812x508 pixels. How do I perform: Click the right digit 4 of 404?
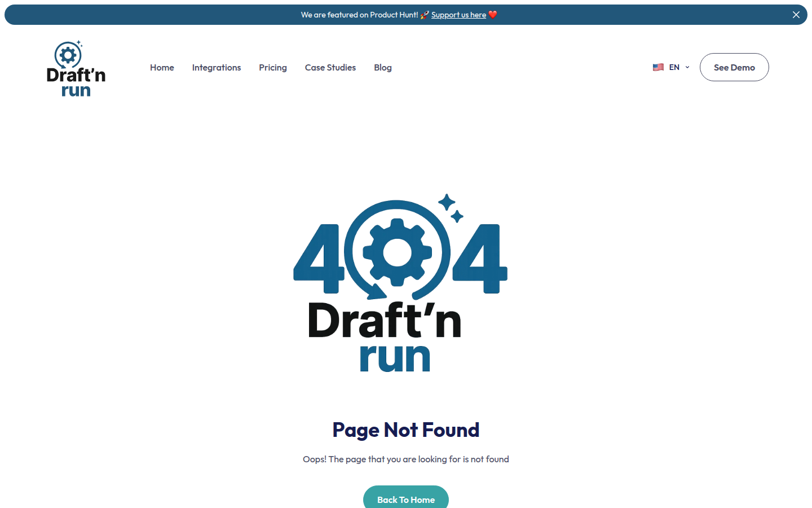point(480,259)
